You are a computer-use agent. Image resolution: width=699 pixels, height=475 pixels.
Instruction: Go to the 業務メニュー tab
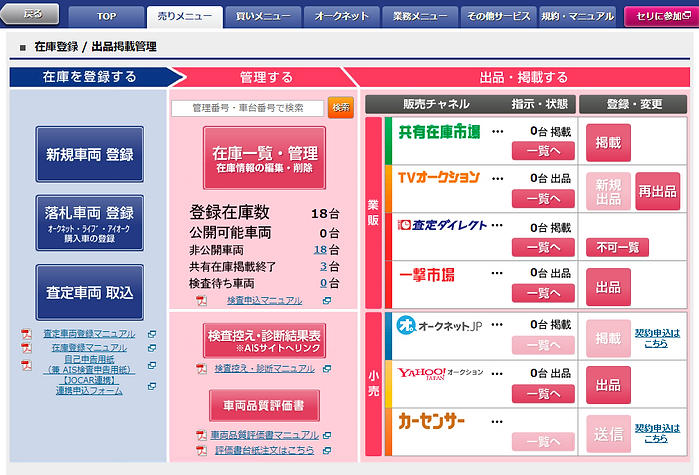[420, 16]
